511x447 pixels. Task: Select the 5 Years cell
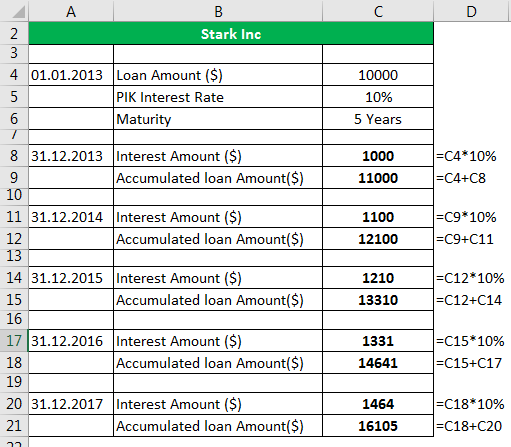[378, 119]
